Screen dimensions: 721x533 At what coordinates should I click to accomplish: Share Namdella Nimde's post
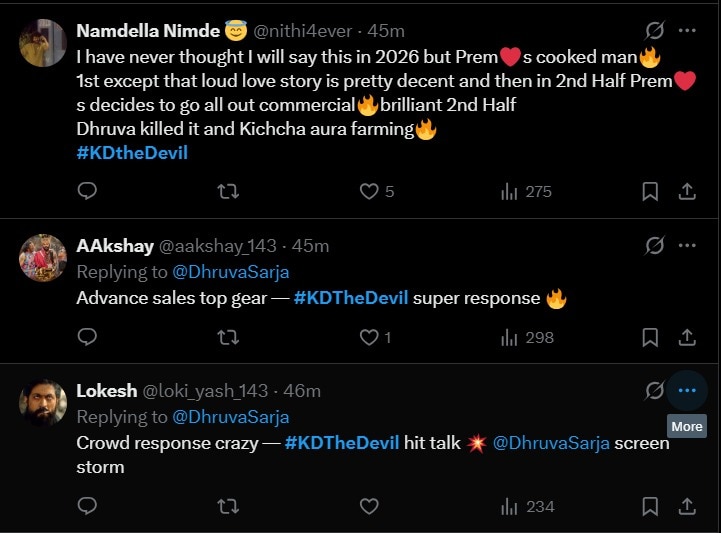tap(687, 191)
